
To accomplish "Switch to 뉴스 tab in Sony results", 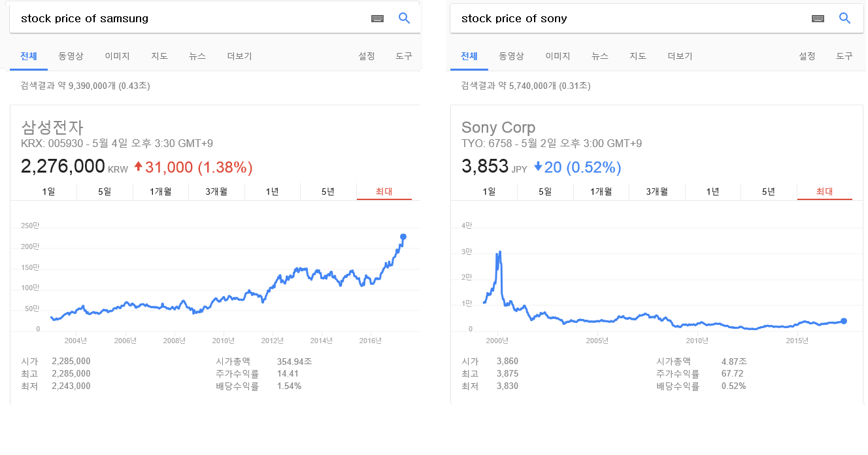I will click(599, 56).
